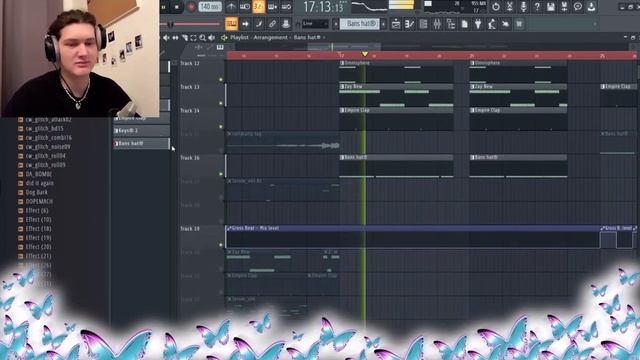The width and height of the screenshot is (640, 360).
Task: Toggle the overdub recording icon
Action: point(272,7)
